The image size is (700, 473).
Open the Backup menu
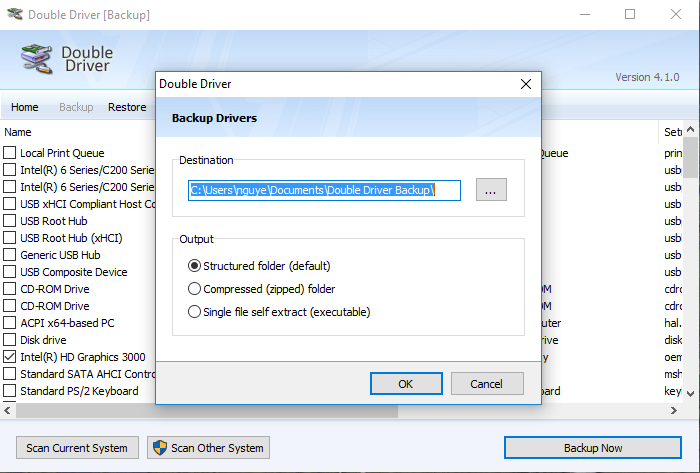click(76, 107)
